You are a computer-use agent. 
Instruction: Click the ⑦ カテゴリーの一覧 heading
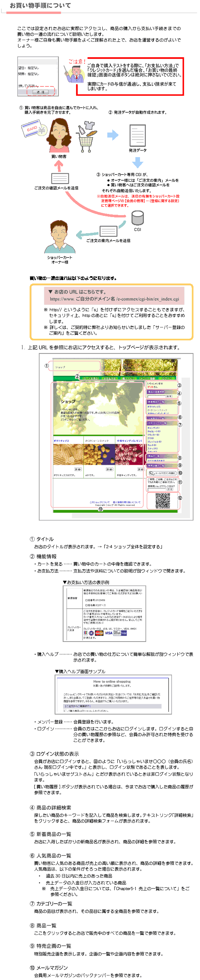(51, 904)
